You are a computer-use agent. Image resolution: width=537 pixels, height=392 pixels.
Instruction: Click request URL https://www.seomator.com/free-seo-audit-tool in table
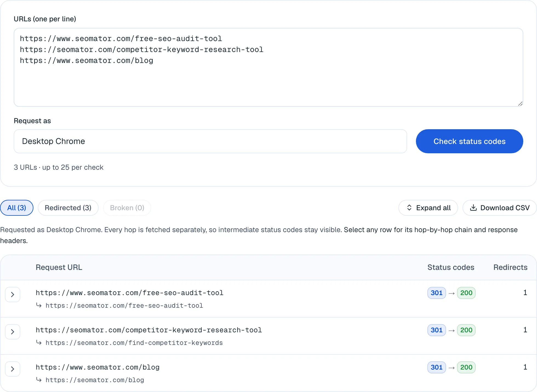pyautogui.click(x=130, y=293)
